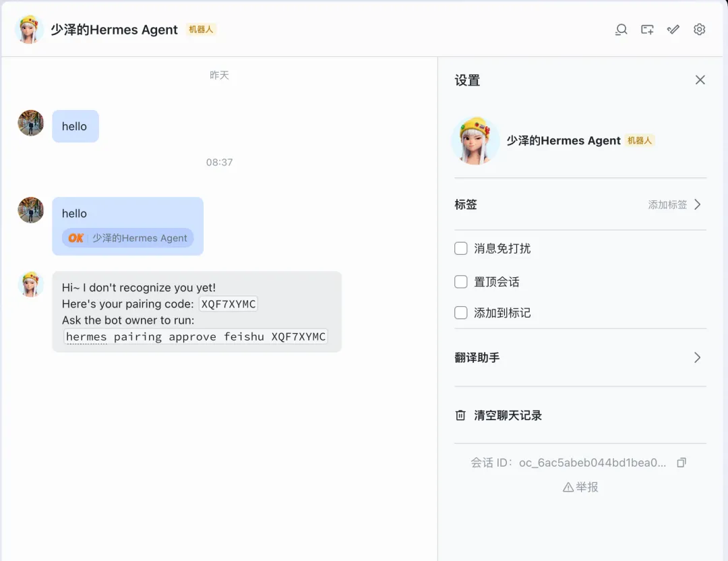
Task: Click 翻译助手 label
Action: [x=477, y=357]
